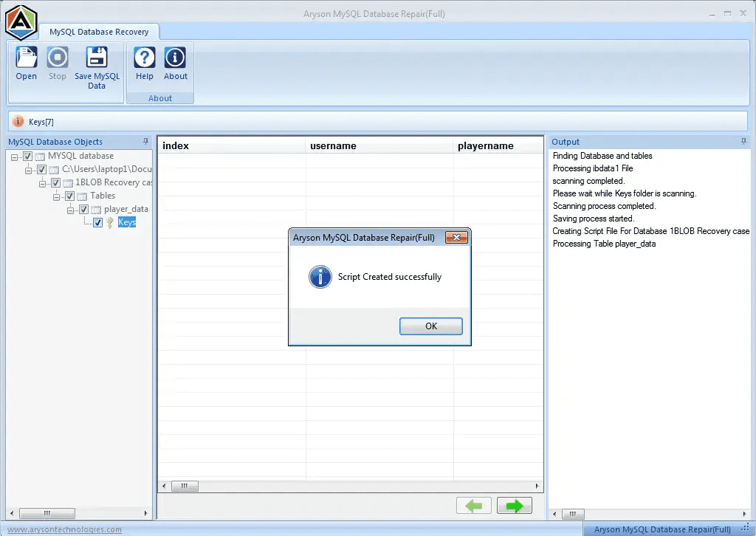Open the Help icon
756x536 pixels.
pyautogui.click(x=144, y=58)
